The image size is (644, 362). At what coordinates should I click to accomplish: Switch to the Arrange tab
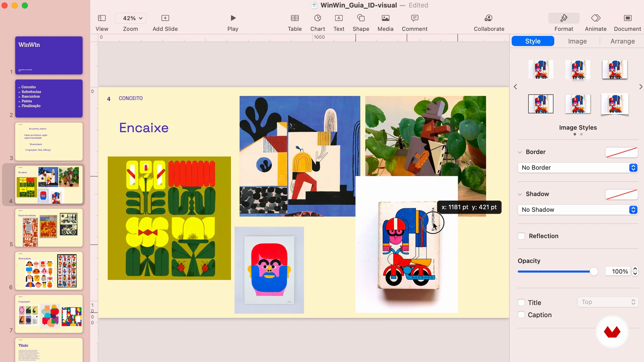click(x=623, y=41)
